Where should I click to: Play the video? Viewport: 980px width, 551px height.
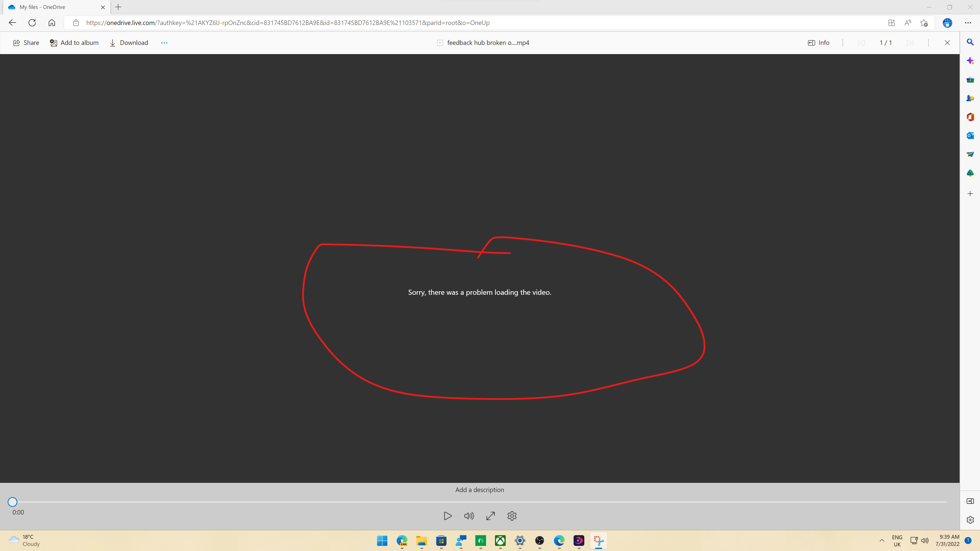click(447, 516)
